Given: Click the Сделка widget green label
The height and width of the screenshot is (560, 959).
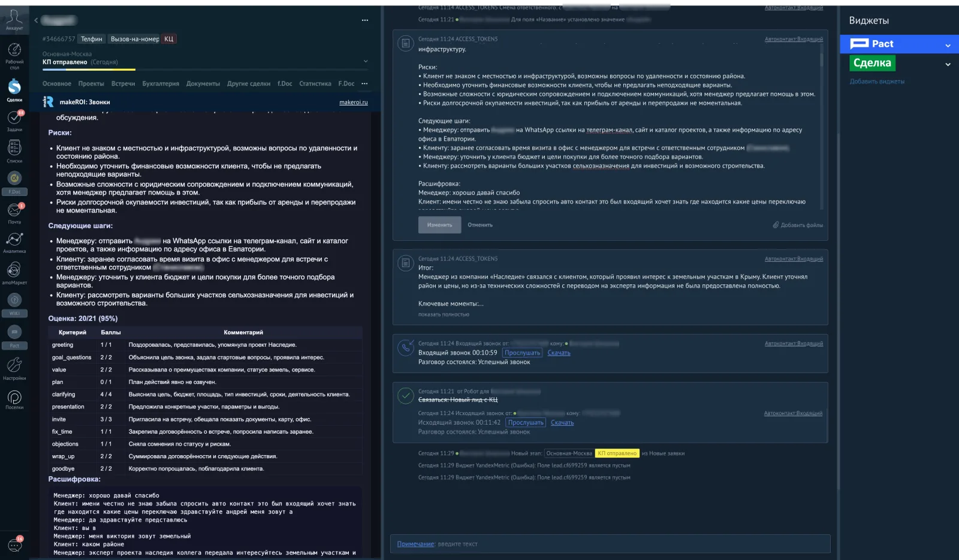Looking at the screenshot, I should point(872,63).
